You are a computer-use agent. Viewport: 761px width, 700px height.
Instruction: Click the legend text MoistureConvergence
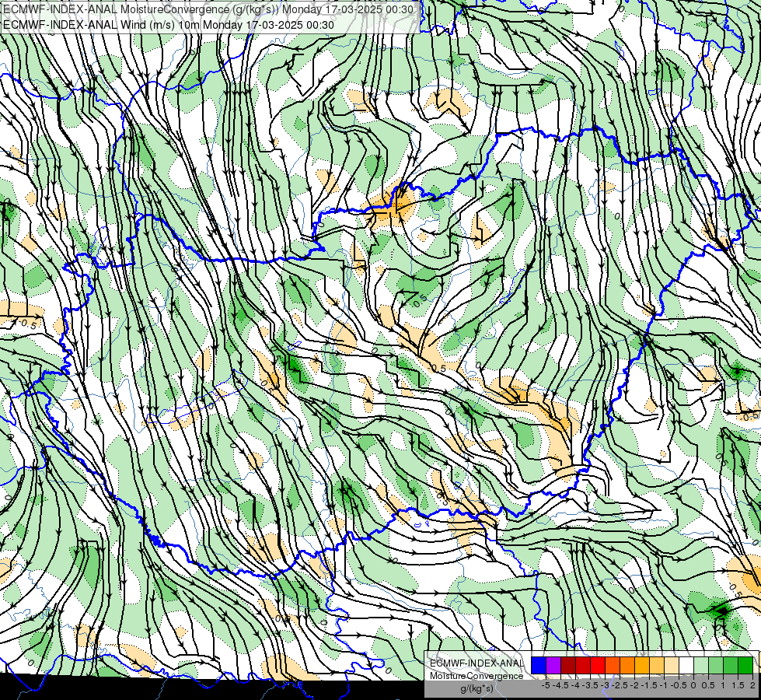[x=476, y=676]
